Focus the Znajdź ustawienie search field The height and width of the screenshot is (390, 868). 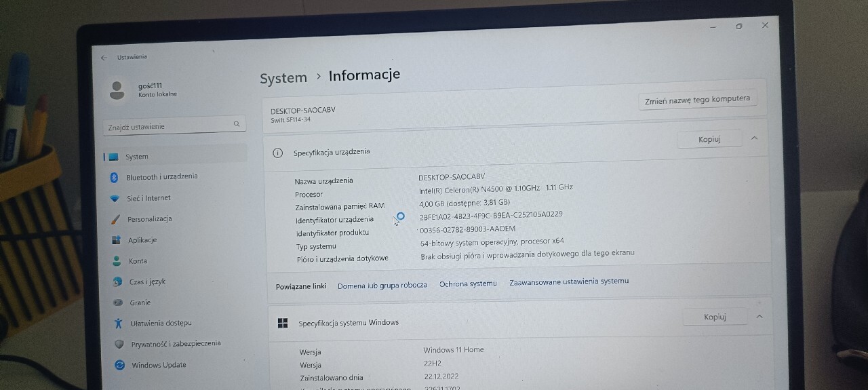[x=174, y=125]
